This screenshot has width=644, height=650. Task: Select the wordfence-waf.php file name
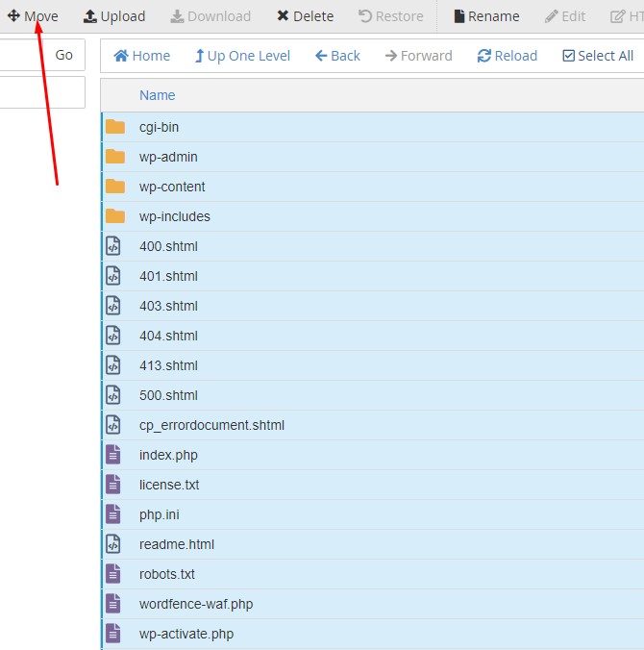coord(196,605)
